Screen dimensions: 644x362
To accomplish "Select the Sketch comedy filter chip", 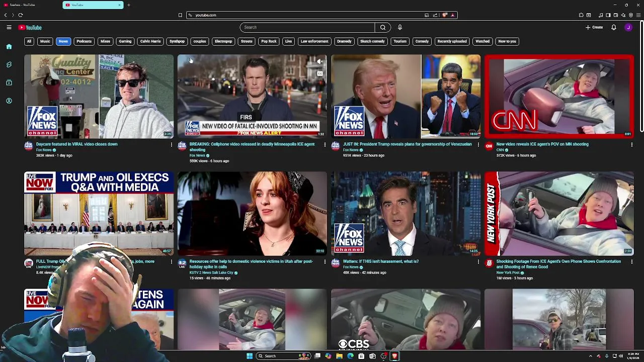I will coord(372,41).
